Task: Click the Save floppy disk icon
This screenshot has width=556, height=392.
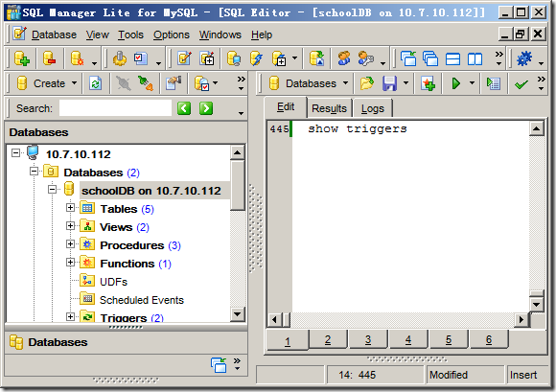Action: pos(389,83)
